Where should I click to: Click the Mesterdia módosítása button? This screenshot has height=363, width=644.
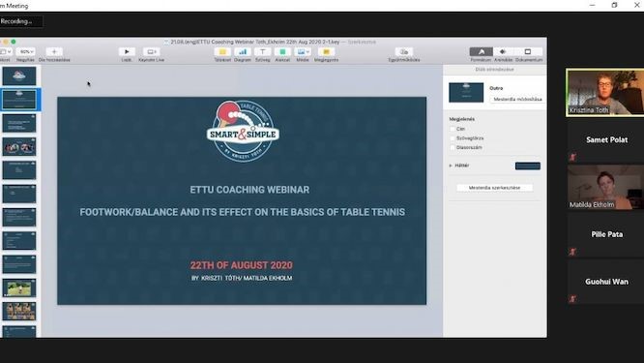point(517,99)
